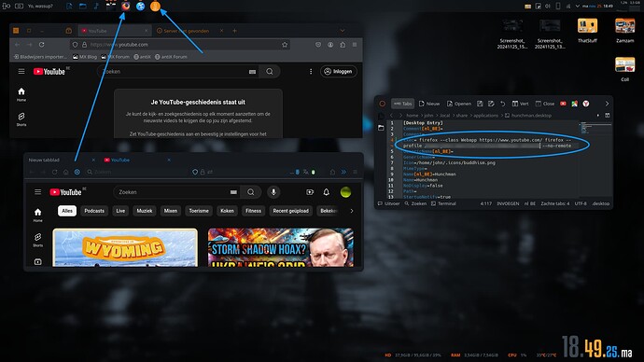Open the file manager folder icon in top panel
644x362 pixels.
point(82,7)
